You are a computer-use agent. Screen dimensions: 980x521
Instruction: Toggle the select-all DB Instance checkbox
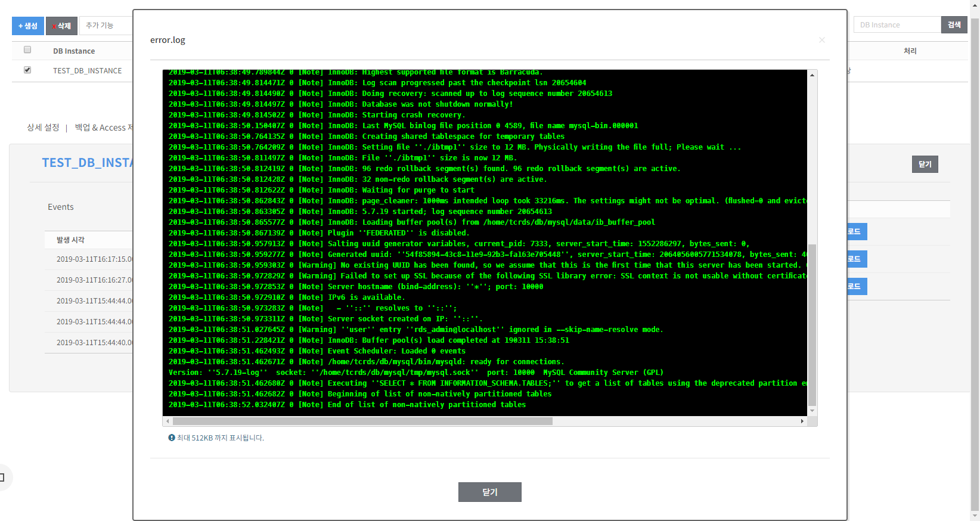click(27, 50)
